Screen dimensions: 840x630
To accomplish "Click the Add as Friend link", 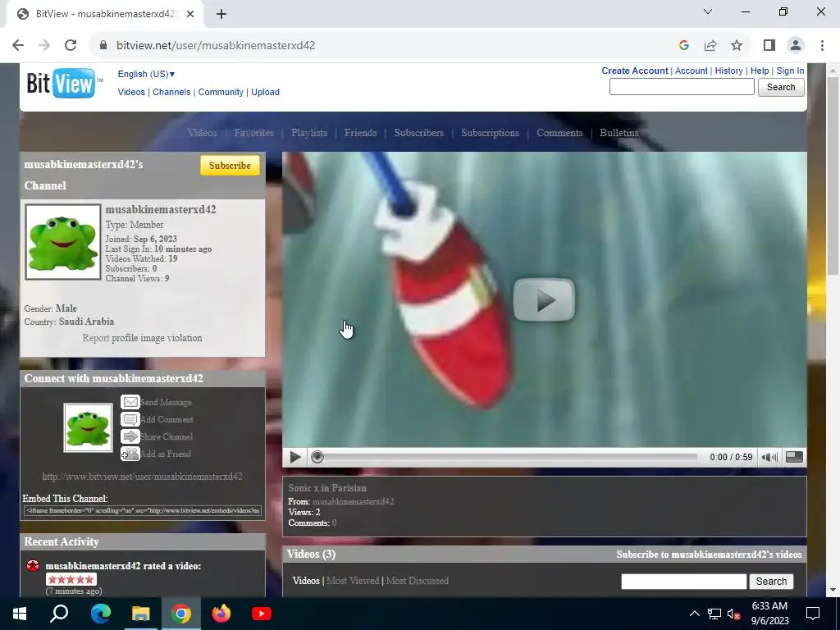I will tap(166, 454).
